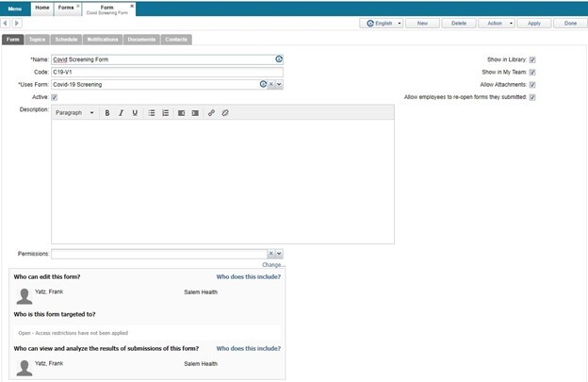Switch to the Schedule tab
The width and height of the screenshot is (588, 382).
point(66,40)
